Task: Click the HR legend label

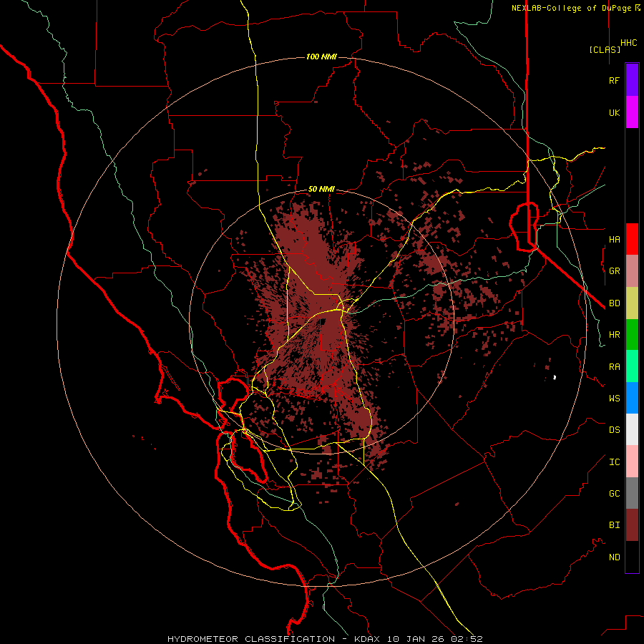Action: pos(615,335)
